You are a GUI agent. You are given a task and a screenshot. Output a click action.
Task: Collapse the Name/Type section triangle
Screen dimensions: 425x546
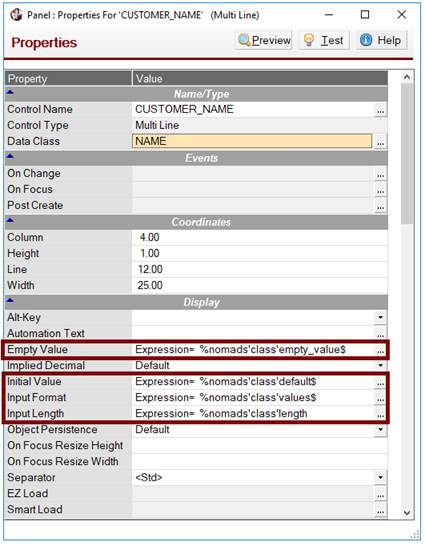pyautogui.click(x=10, y=93)
